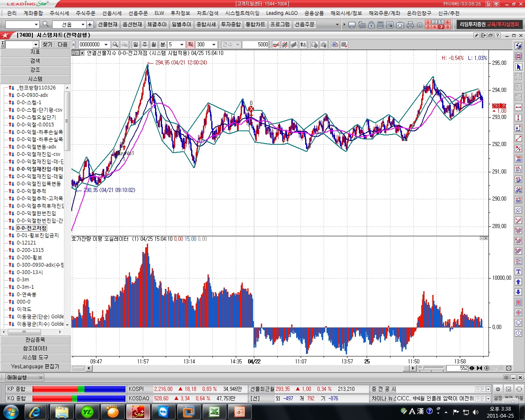
Task: Open the 관심종목 sidebar section
Action: tap(35, 340)
